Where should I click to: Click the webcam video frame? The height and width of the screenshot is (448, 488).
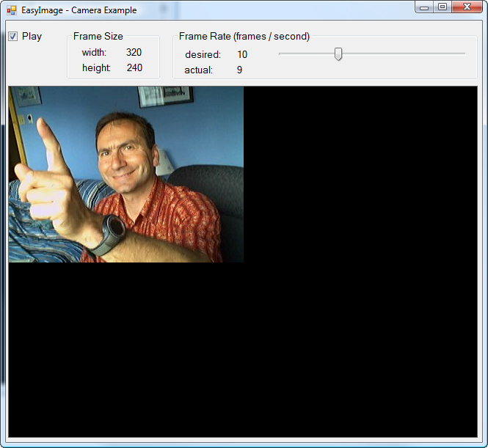point(126,175)
